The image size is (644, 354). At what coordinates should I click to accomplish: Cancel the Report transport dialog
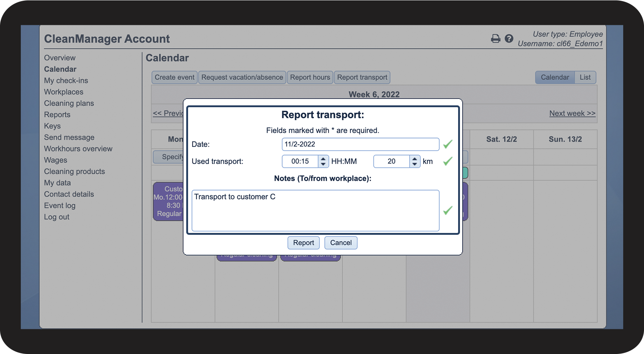click(x=341, y=243)
